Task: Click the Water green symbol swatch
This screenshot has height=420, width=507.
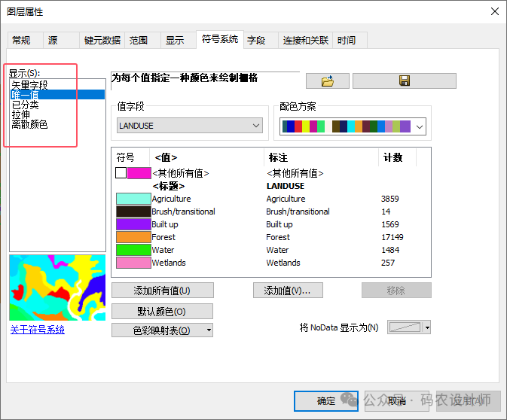Action: pos(133,250)
